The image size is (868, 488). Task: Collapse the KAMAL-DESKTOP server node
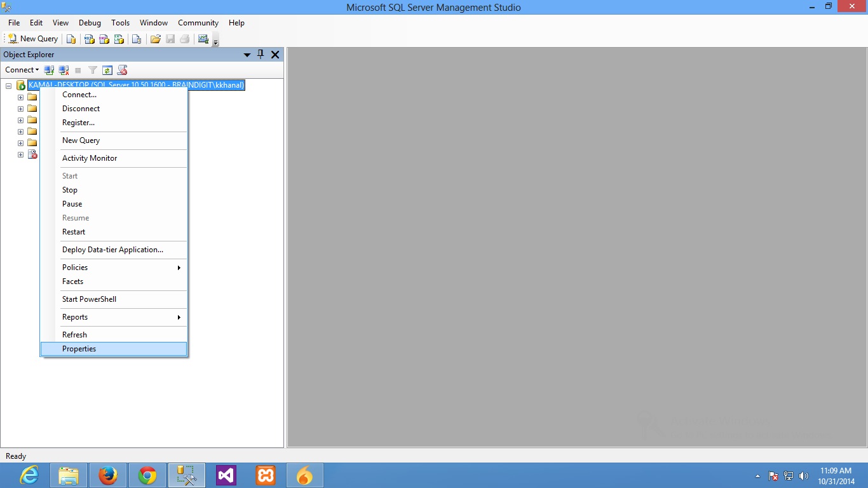(x=9, y=86)
